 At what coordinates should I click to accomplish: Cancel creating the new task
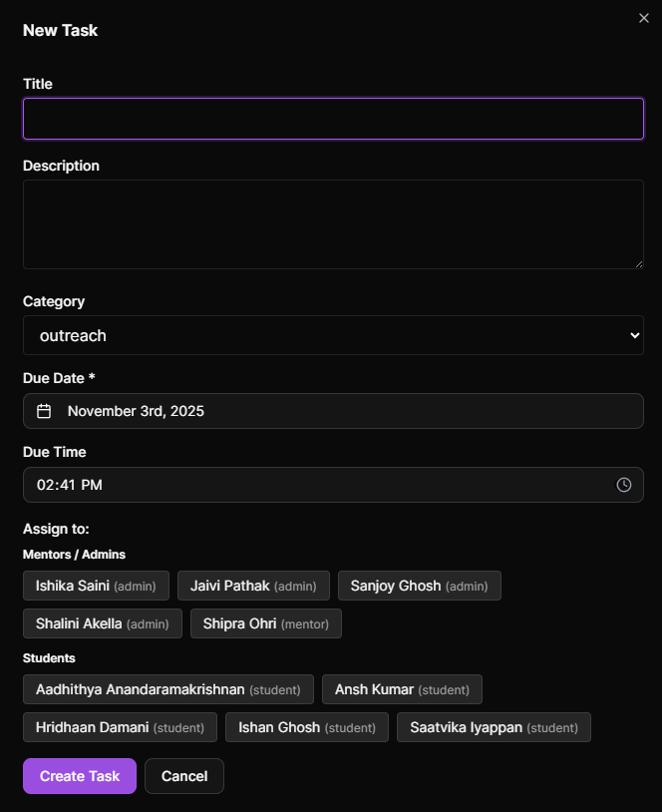(183, 776)
